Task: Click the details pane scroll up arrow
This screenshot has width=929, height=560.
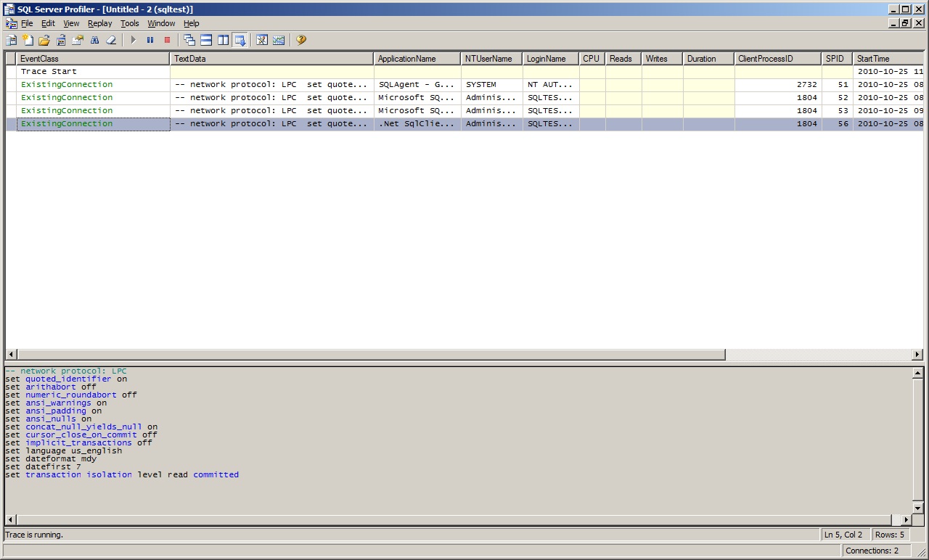Action: coord(918,373)
